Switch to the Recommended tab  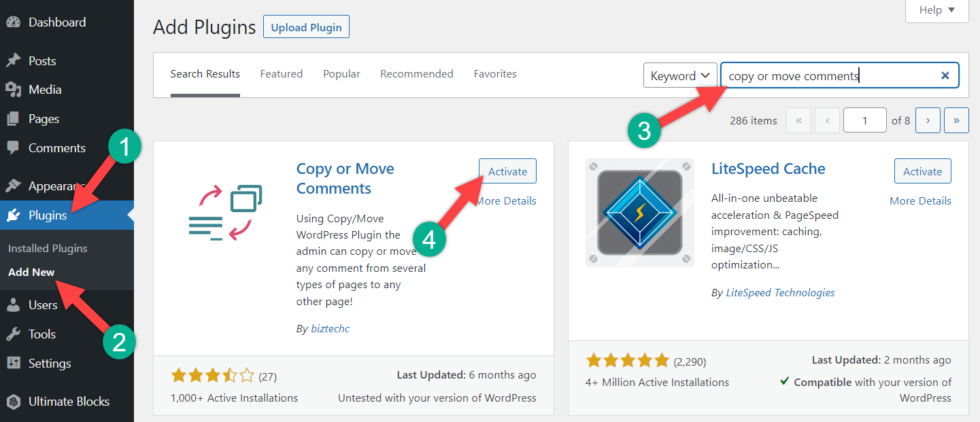pyautogui.click(x=417, y=74)
